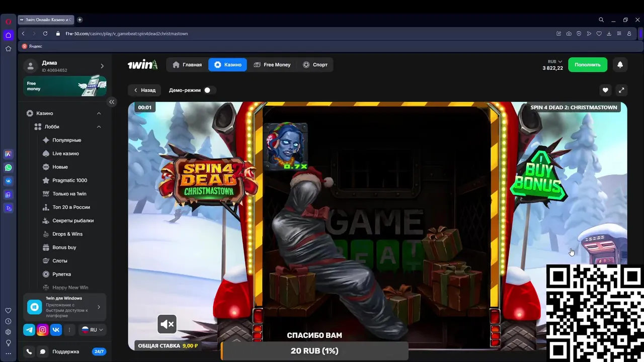
Task: Open notifications bell on 1win
Action: 620,64
